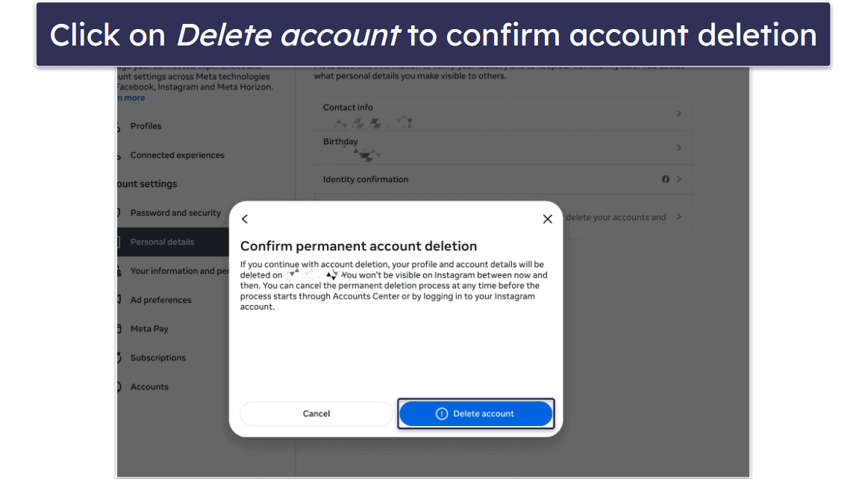Expand the Contact info section chevron
This screenshot has height=479, width=868.
point(678,113)
